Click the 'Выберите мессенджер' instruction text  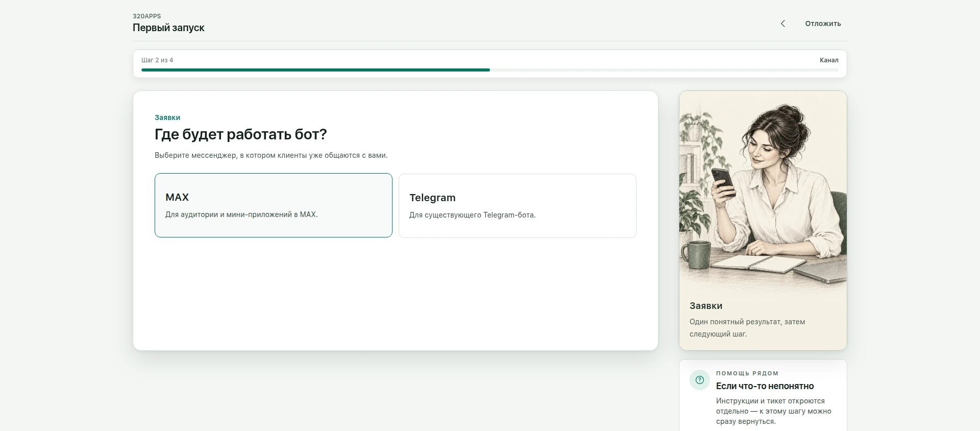pyautogui.click(x=271, y=155)
